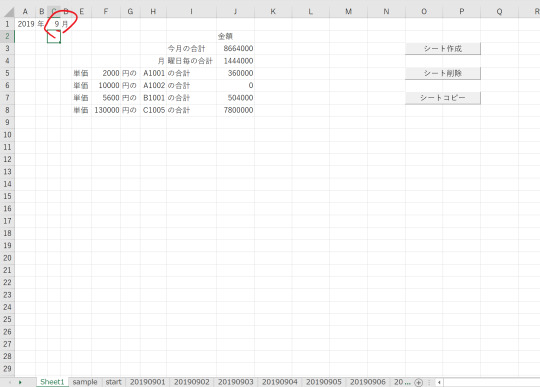Select row 29 header
This screenshot has height=387, width=540.
pos(7,368)
